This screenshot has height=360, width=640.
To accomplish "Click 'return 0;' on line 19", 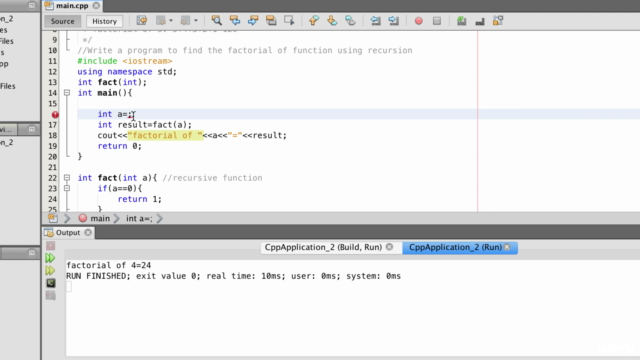I will (120, 146).
